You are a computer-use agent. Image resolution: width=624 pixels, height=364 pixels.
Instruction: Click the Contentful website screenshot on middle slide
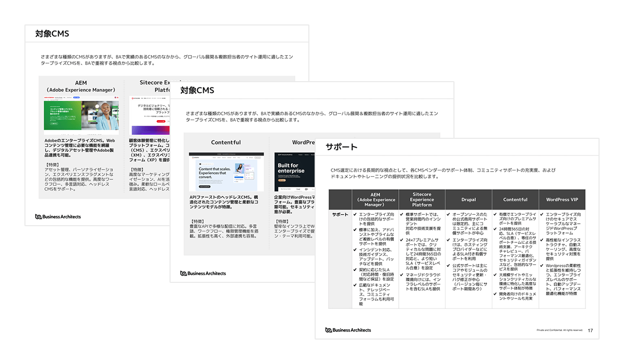pos(226,172)
